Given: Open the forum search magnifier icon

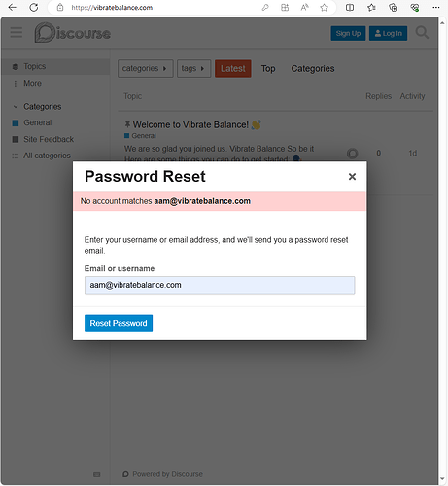Looking at the screenshot, I should pyautogui.click(x=422, y=33).
